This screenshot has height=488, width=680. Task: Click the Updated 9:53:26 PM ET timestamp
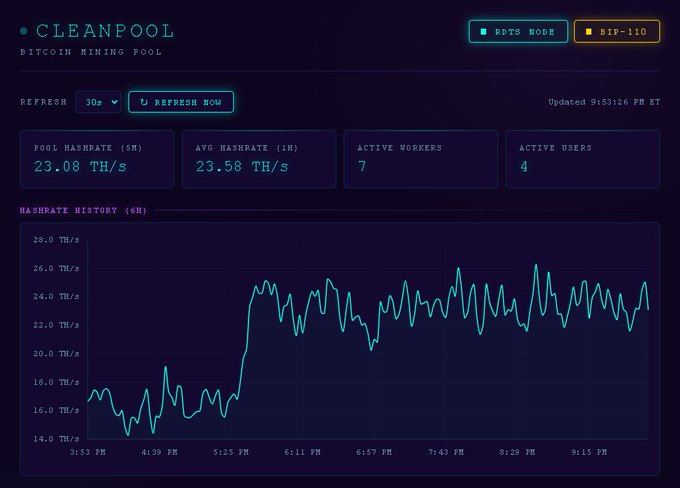604,102
